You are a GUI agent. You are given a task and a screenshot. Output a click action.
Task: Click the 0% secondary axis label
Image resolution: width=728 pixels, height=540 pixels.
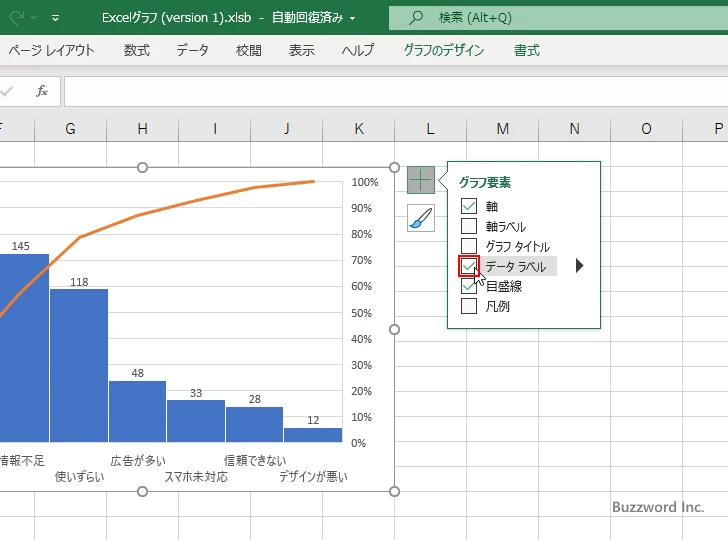(x=358, y=443)
